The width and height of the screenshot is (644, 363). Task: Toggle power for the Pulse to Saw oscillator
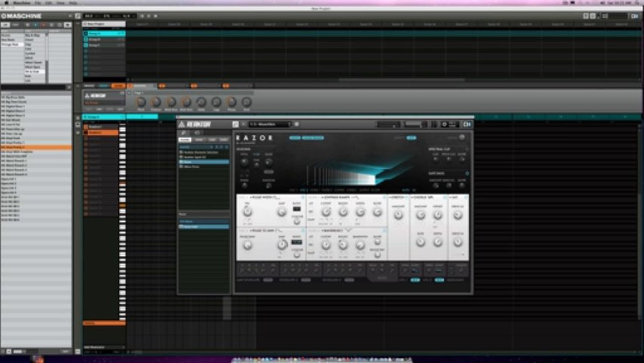click(x=303, y=230)
